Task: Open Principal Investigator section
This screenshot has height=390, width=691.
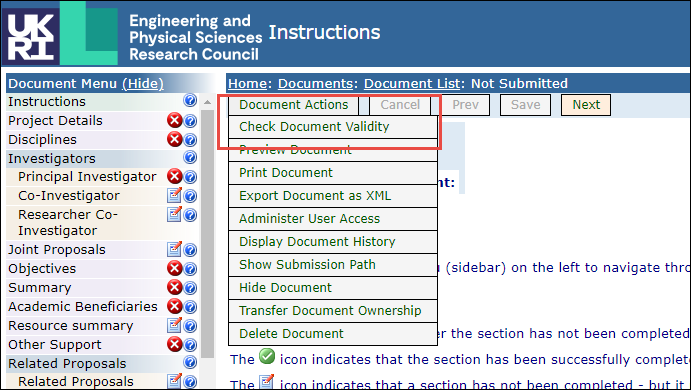Action: click(x=87, y=176)
